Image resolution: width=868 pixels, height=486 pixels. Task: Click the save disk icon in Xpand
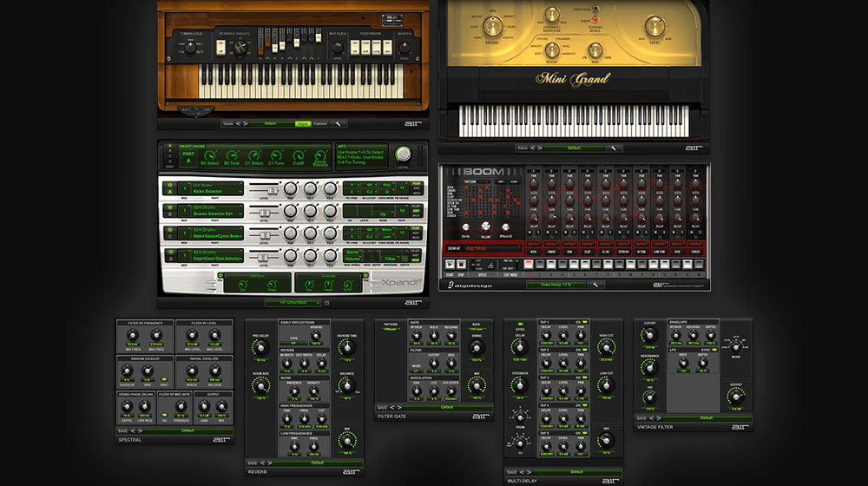(326, 303)
